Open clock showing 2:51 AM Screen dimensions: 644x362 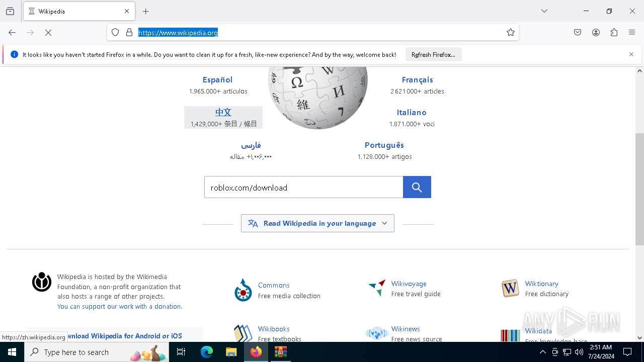coord(601,352)
